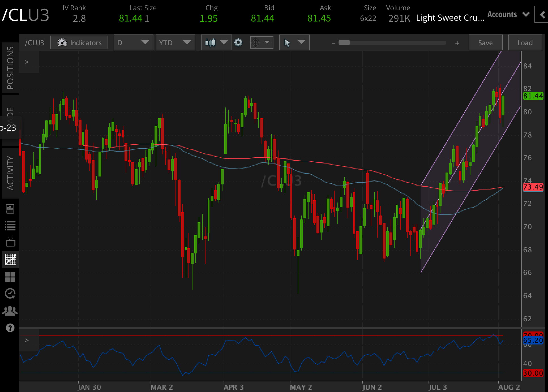The image size is (548, 392).
Task: Open the YTD time range dropdown
Action: pyautogui.click(x=175, y=43)
